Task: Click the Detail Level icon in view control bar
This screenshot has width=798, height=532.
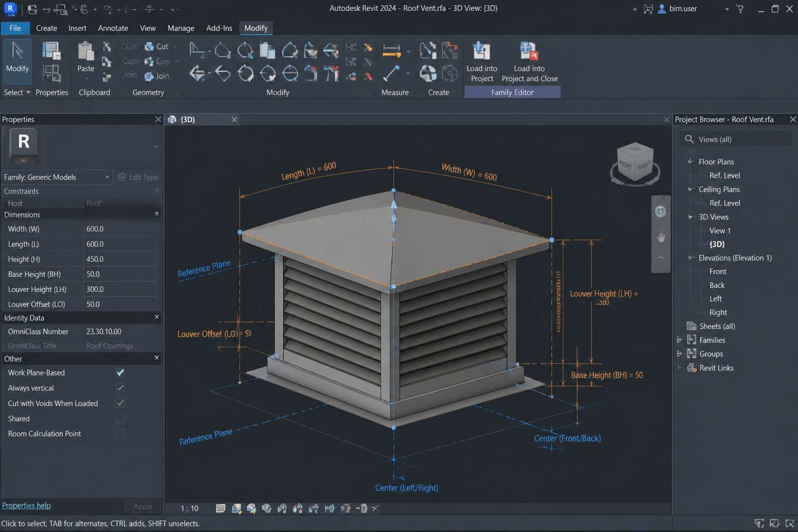Action: click(220, 508)
